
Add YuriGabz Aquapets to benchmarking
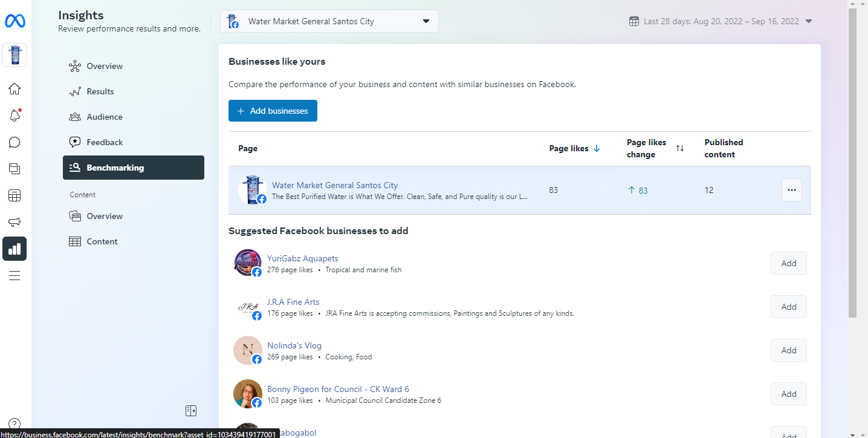788,263
